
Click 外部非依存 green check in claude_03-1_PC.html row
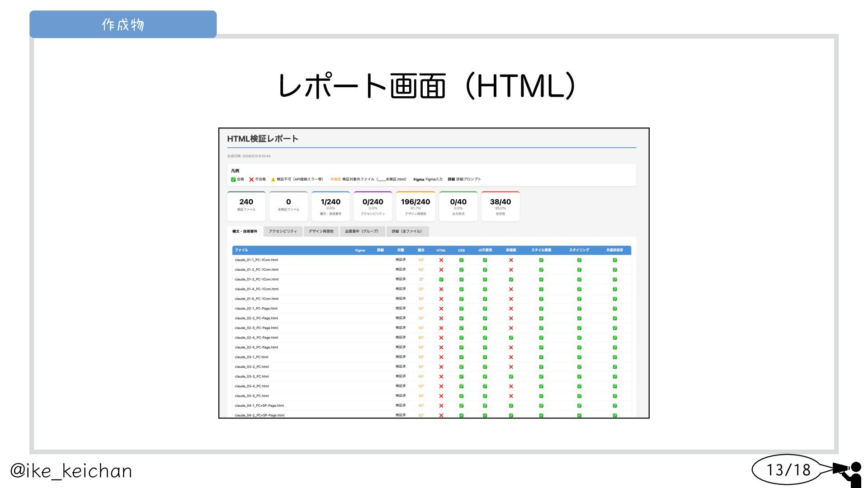(615, 357)
